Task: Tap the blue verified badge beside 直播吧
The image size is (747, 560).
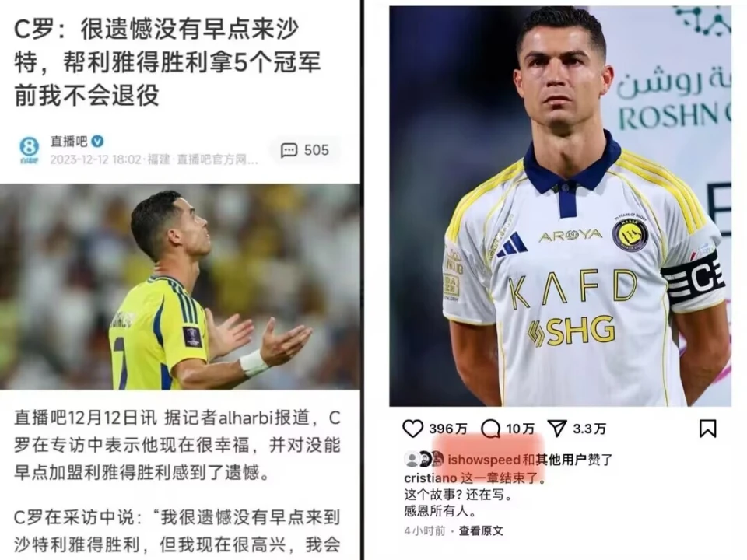Action: coord(97,141)
